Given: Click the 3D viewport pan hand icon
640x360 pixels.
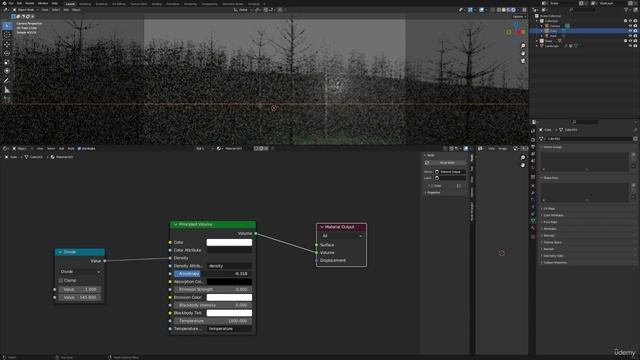Looking at the screenshot, I should tap(523, 53).
